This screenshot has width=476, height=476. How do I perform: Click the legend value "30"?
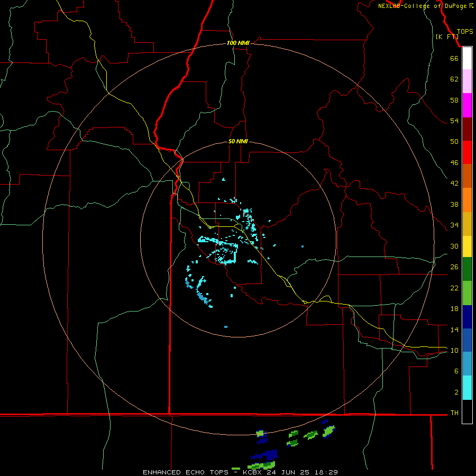454,246
